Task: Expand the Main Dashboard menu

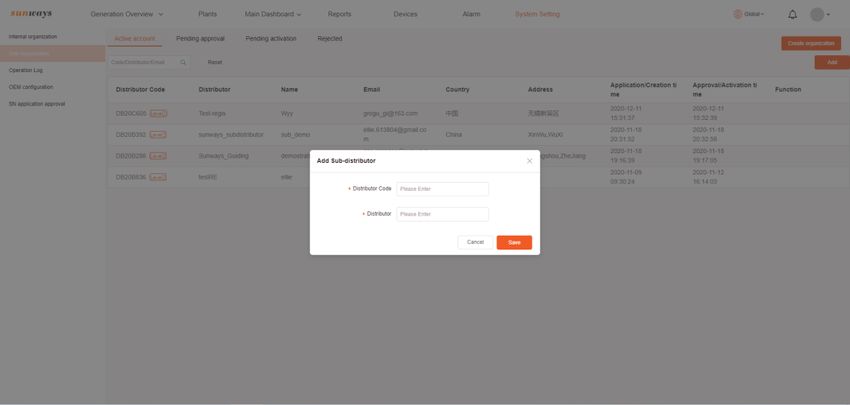Action: (273, 15)
